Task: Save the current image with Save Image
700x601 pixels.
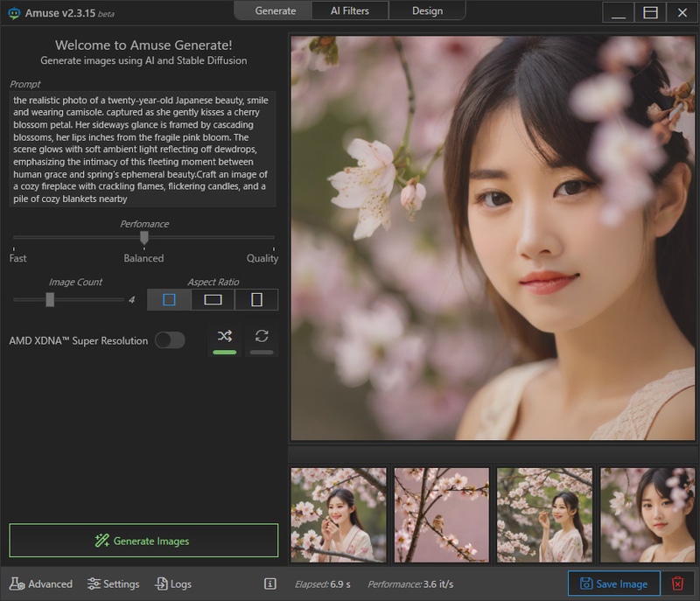Action: pos(613,584)
